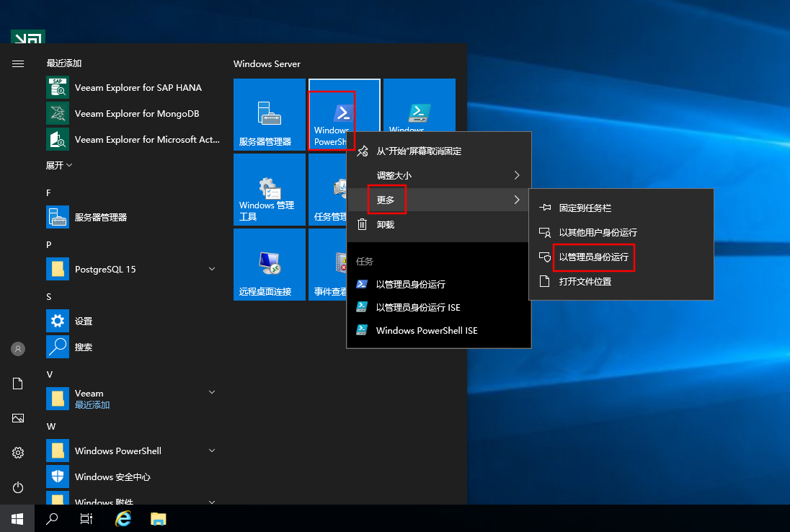790x532 pixels.
Task: Expand Windows PowerShell folder chevron
Action: click(212, 451)
